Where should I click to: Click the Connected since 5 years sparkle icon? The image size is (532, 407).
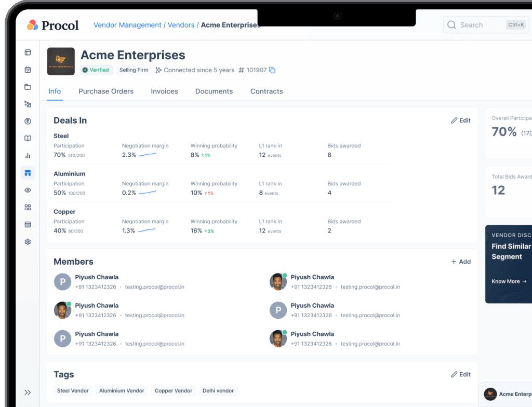coord(158,70)
